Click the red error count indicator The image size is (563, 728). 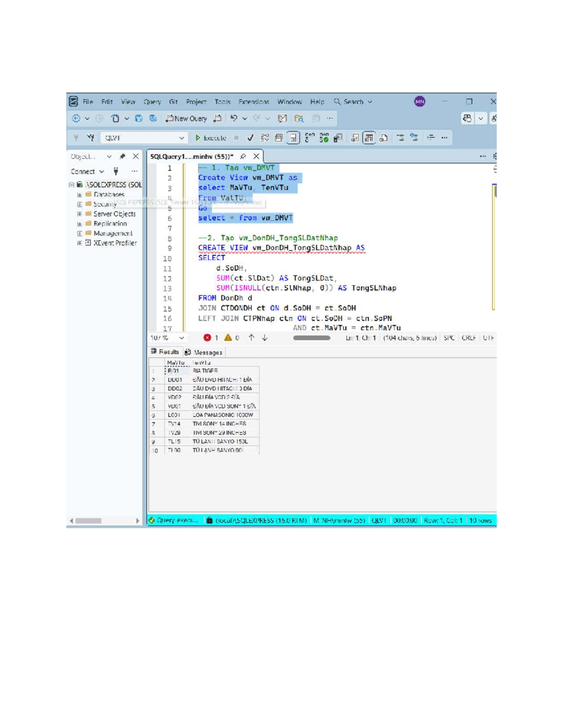click(x=211, y=338)
